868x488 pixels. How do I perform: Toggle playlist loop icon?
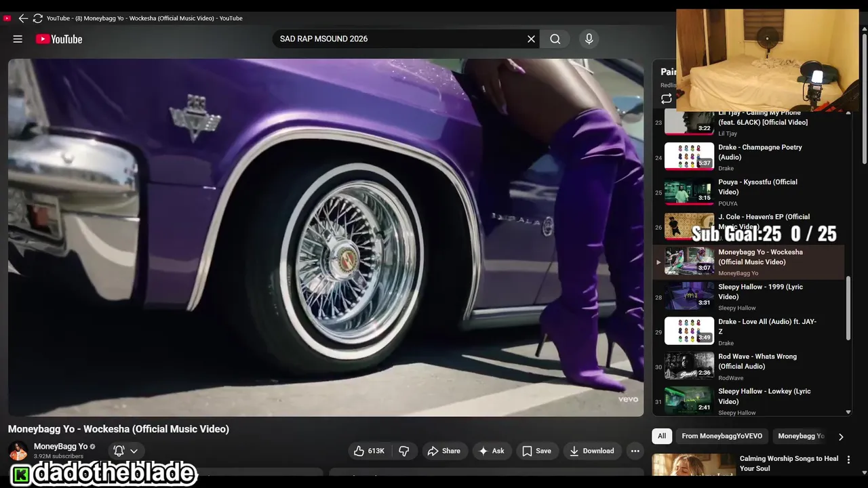667,99
